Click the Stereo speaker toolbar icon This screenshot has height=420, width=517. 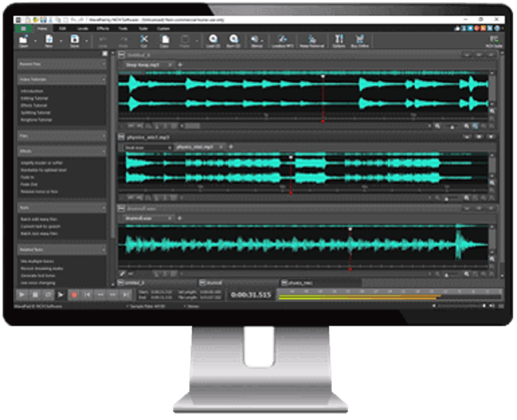255,41
